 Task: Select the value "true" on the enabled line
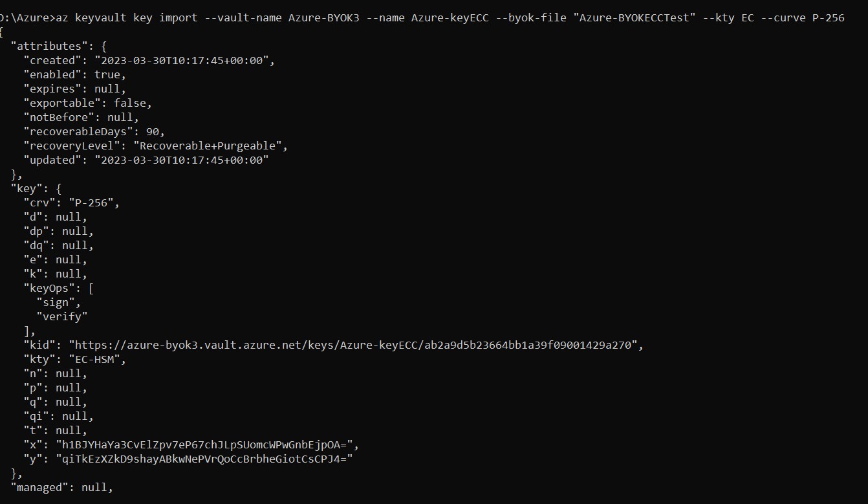[107, 74]
